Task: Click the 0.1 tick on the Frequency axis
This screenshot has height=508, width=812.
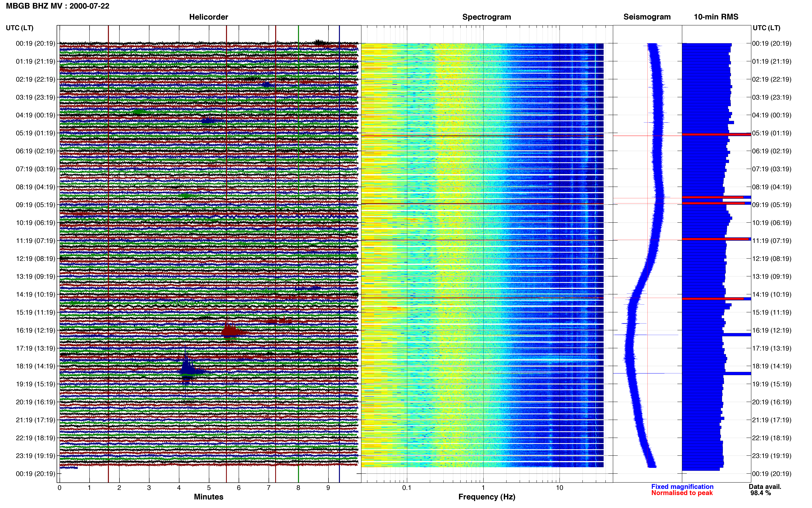Action: click(x=407, y=488)
